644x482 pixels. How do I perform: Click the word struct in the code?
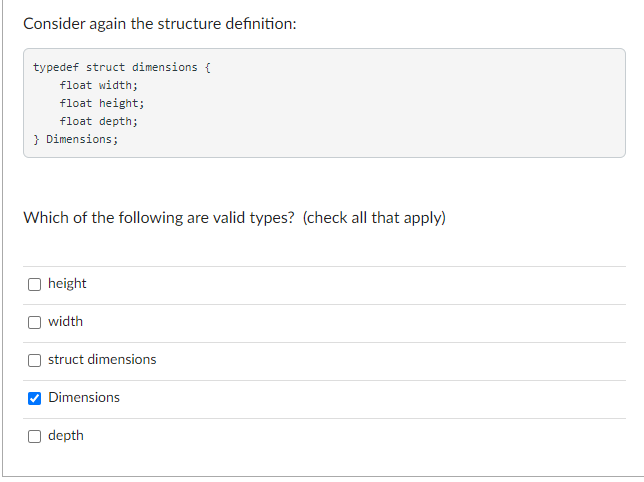pos(105,67)
